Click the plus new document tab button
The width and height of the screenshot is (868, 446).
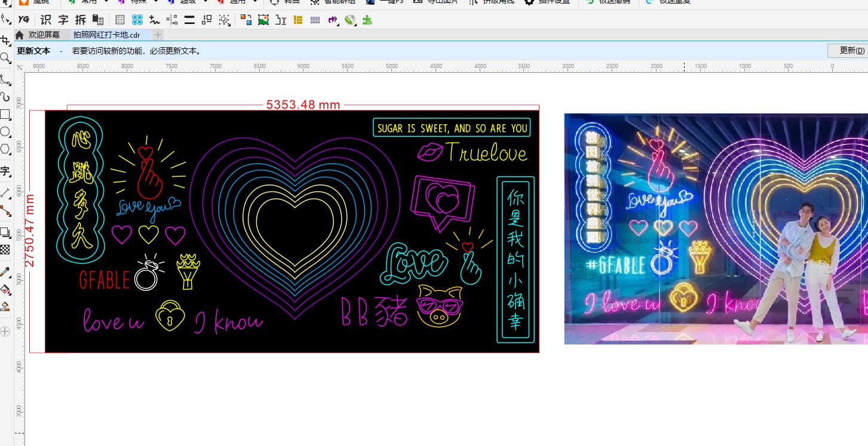pos(158,35)
